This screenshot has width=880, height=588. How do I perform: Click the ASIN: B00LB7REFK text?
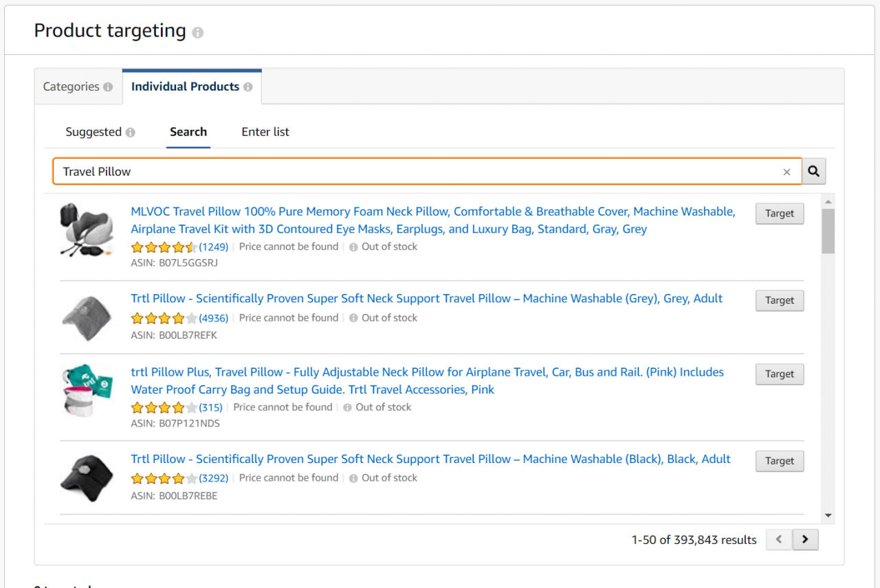174,336
